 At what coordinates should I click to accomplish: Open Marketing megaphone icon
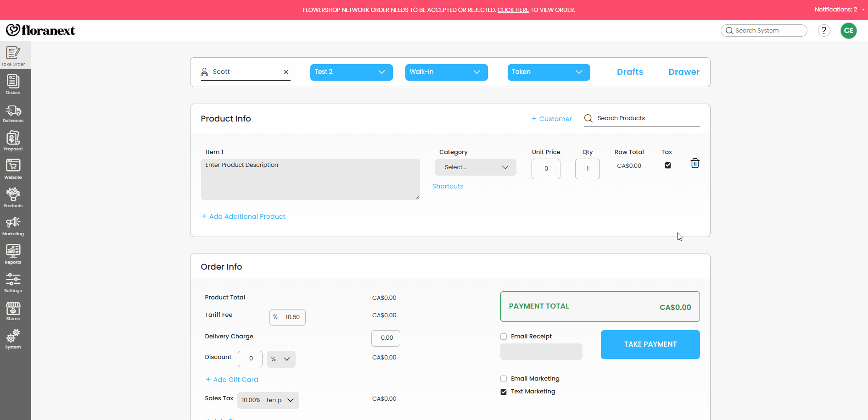pyautogui.click(x=13, y=226)
